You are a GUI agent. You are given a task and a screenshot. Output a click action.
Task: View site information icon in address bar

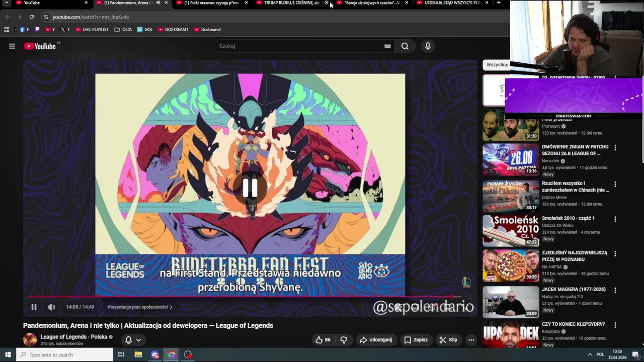pos(46,17)
